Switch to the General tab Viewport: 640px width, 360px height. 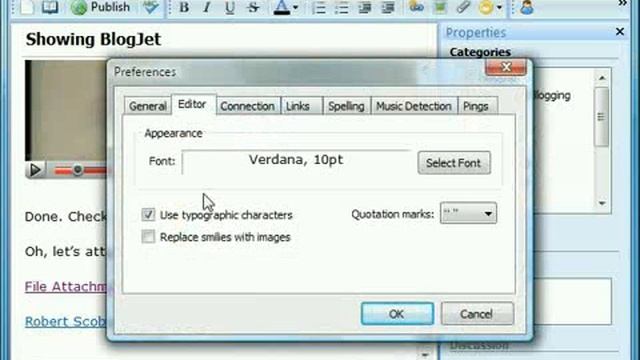point(147,106)
